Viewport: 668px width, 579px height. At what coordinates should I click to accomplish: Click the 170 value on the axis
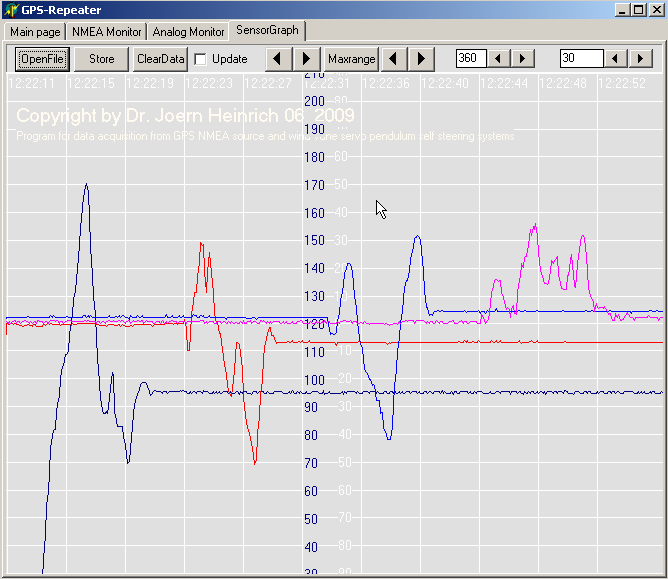314,185
